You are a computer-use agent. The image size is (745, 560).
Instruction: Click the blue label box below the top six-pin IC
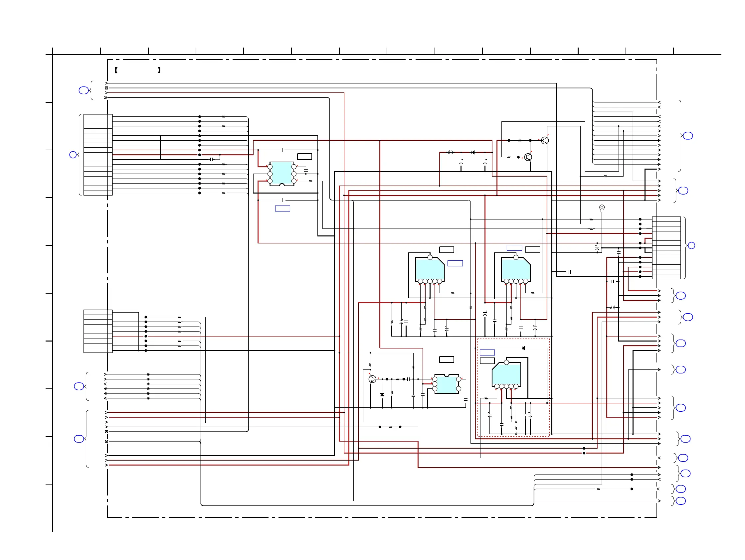click(x=282, y=208)
